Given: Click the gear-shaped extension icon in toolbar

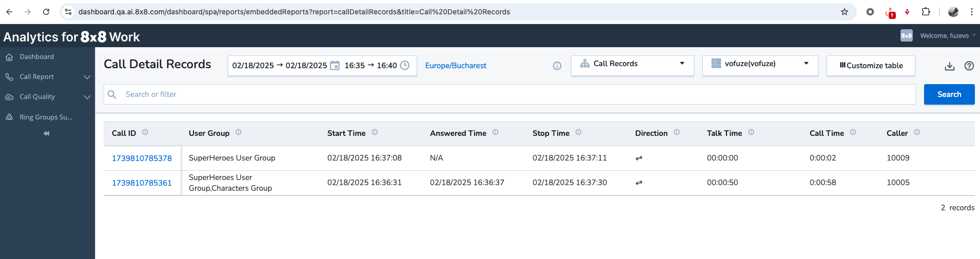Looking at the screenshot, I should coord(870,12).
